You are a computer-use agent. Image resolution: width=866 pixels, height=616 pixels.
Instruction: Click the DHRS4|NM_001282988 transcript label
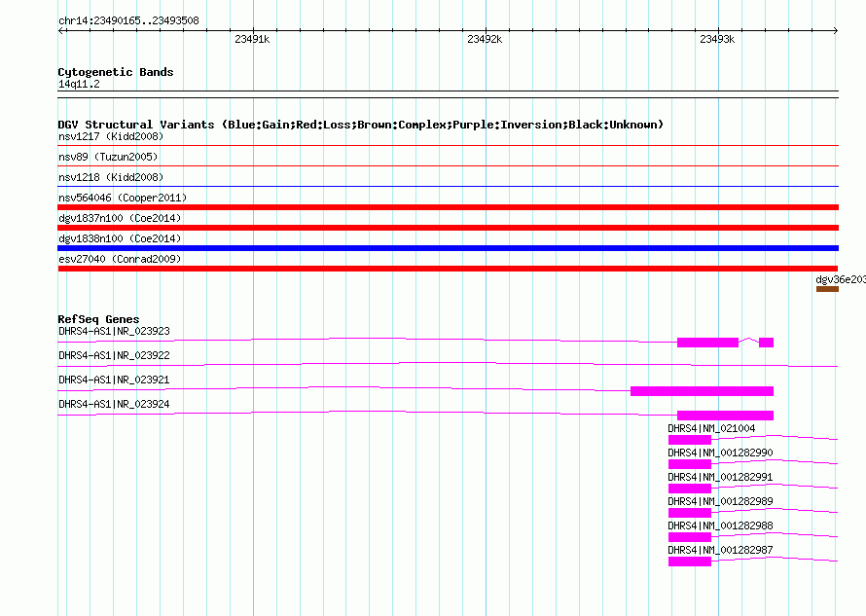coord(720,525)
